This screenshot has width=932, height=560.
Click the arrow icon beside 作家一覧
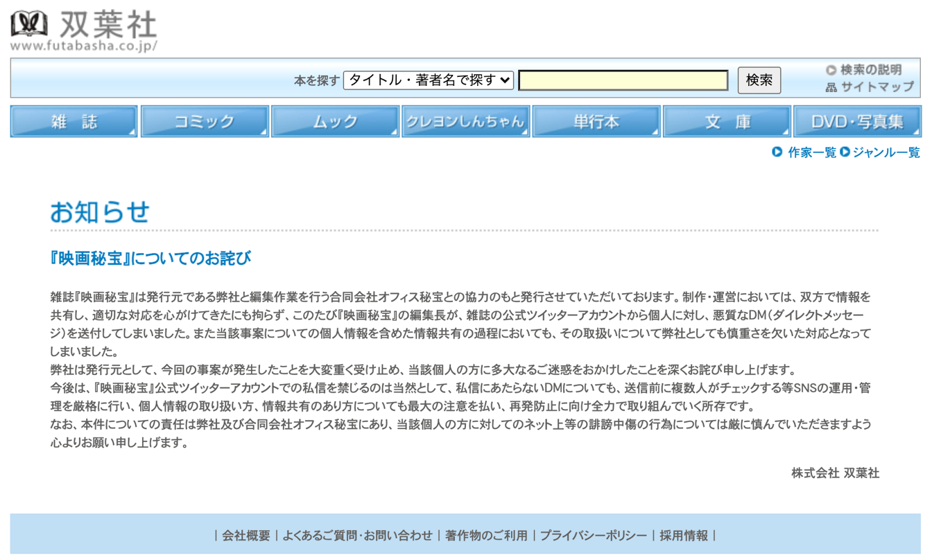(x=777, y=152)
